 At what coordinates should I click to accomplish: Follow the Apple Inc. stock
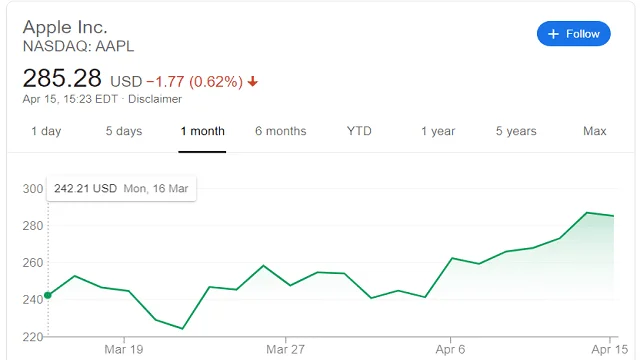coord(573,33)
